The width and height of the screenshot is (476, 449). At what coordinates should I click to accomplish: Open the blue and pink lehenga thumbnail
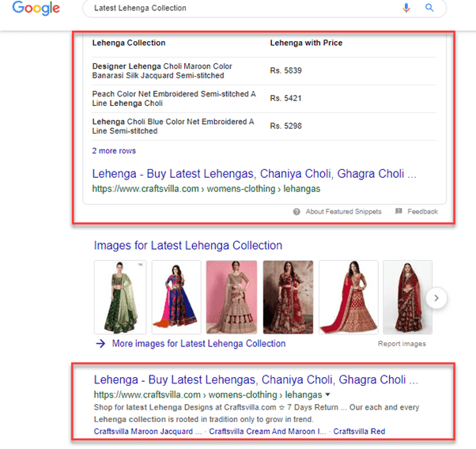pyautogui.click(x=176, y=297)
